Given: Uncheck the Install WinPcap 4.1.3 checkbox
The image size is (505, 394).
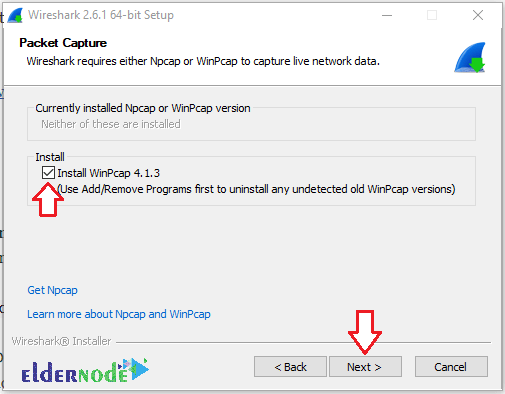Looking at the screenshot, I should pos(48,173).
